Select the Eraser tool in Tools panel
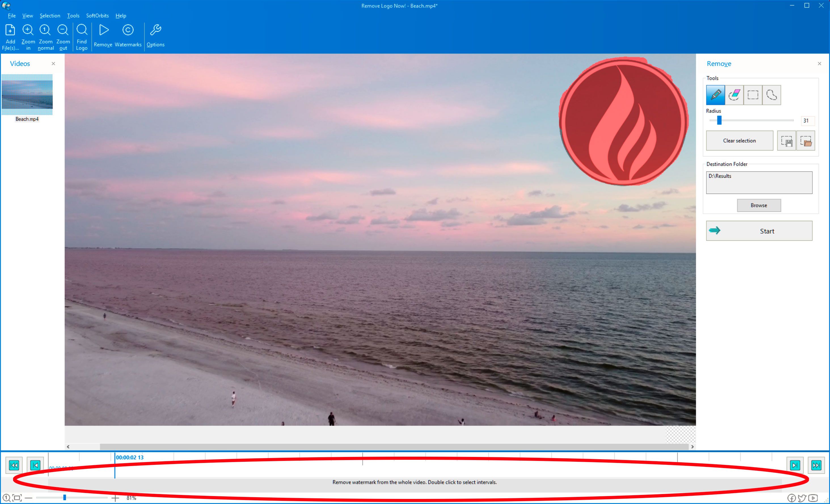830x504 pixels. 734,95
